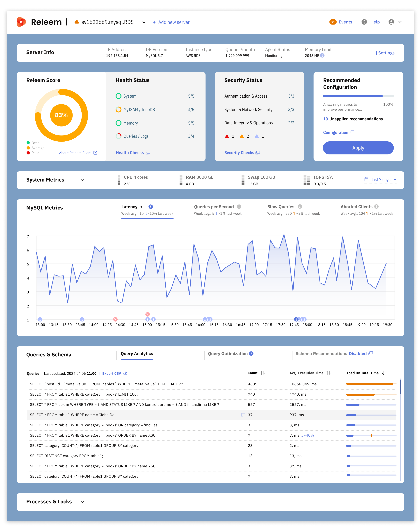Copy the 'John Doe' query via copy icon
420x532 pixels.
pyautogui.click(x=243, y=415)
